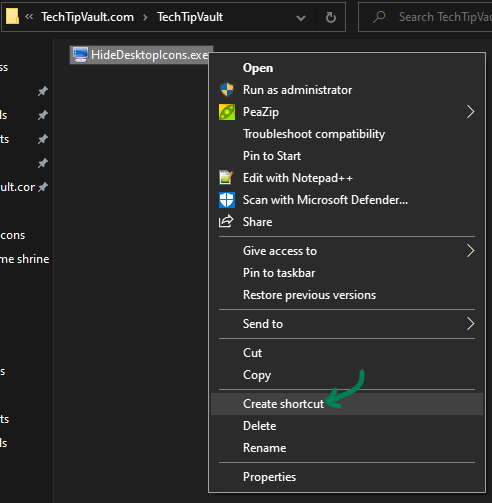Click the Share arrow icon

pyautogui.click(x=226, y=221)
